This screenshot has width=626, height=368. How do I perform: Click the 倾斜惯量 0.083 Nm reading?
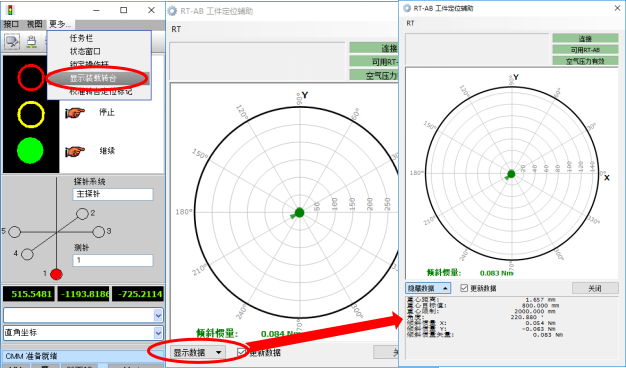pyautogui.click(x=470, y=273)
